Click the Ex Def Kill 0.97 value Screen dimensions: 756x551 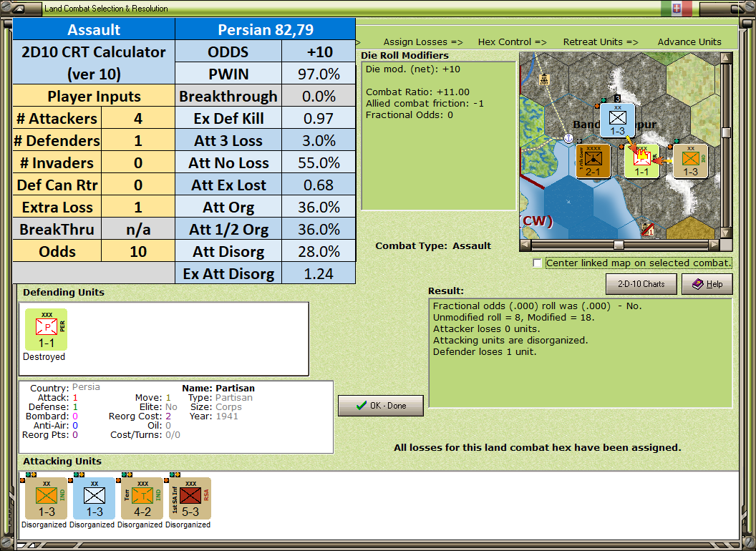319,118
